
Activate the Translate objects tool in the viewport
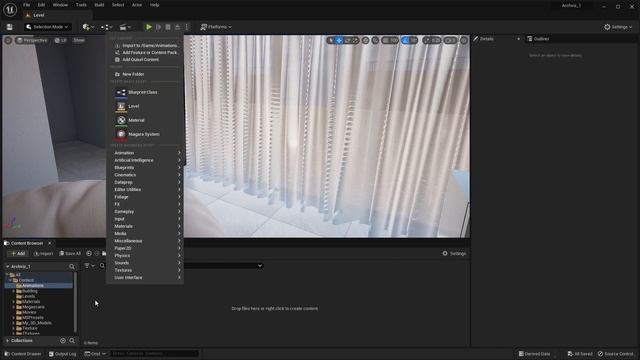pos(339,40)
